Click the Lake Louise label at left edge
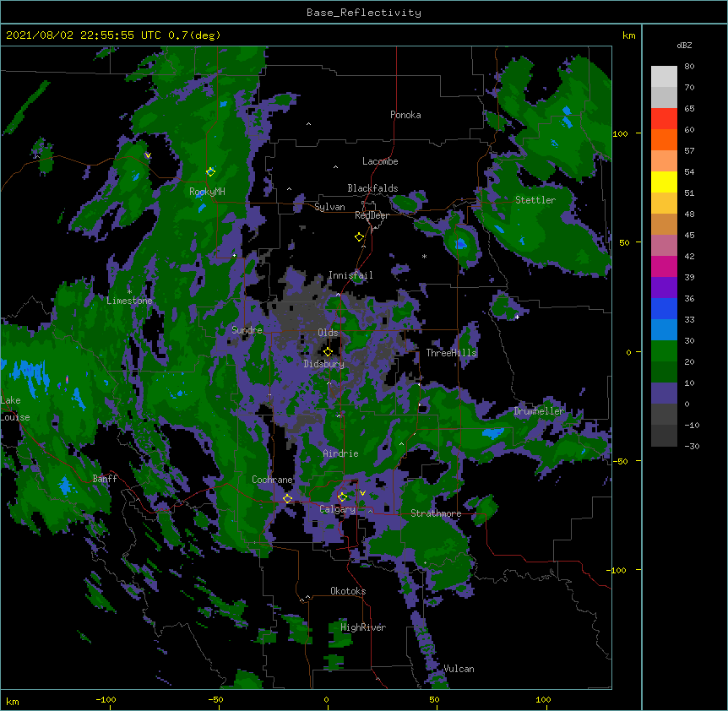 15,409
